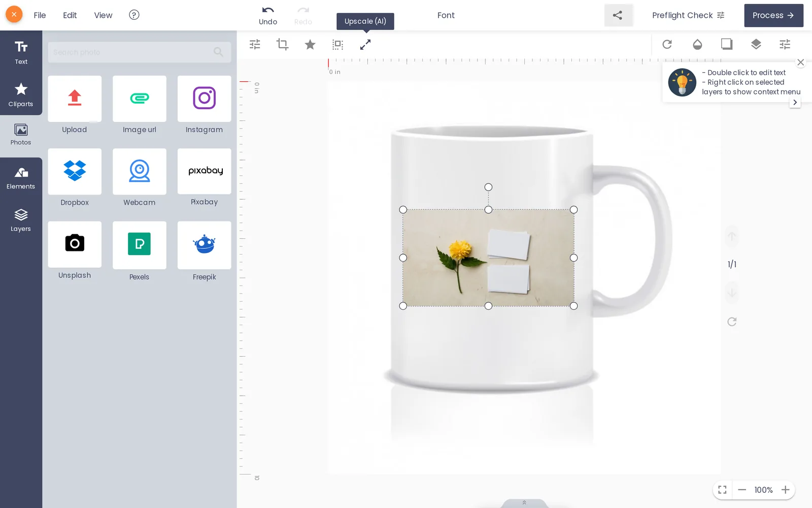Open the View menu

(103, 15)
